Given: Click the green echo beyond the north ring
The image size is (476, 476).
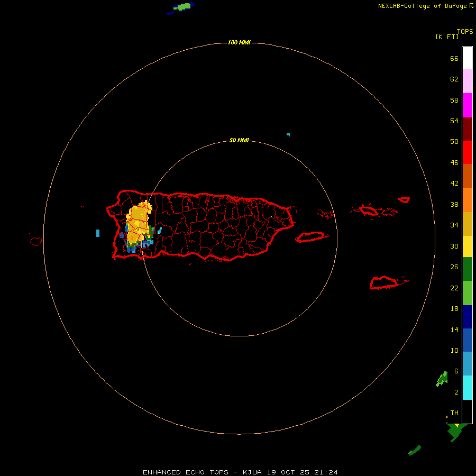Looking at the screenshot, I should pyautogui.click(x=181, y=7).
